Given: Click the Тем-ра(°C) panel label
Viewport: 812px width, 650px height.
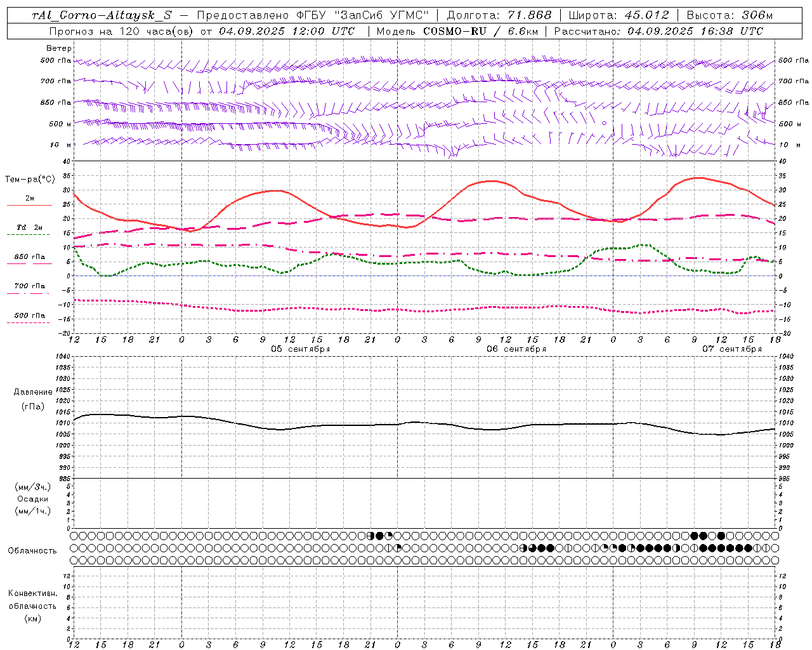Looking at the screenshot, I should tap(30, 180).
